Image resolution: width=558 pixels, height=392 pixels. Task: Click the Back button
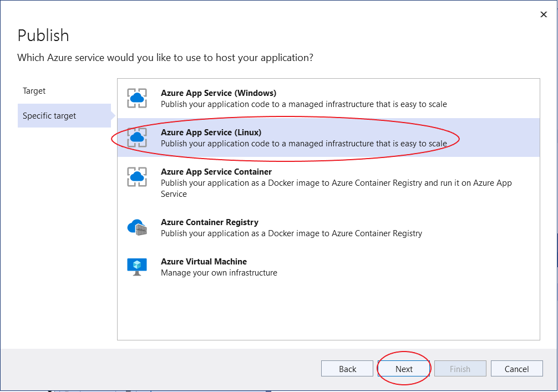(x=347, y=369)
